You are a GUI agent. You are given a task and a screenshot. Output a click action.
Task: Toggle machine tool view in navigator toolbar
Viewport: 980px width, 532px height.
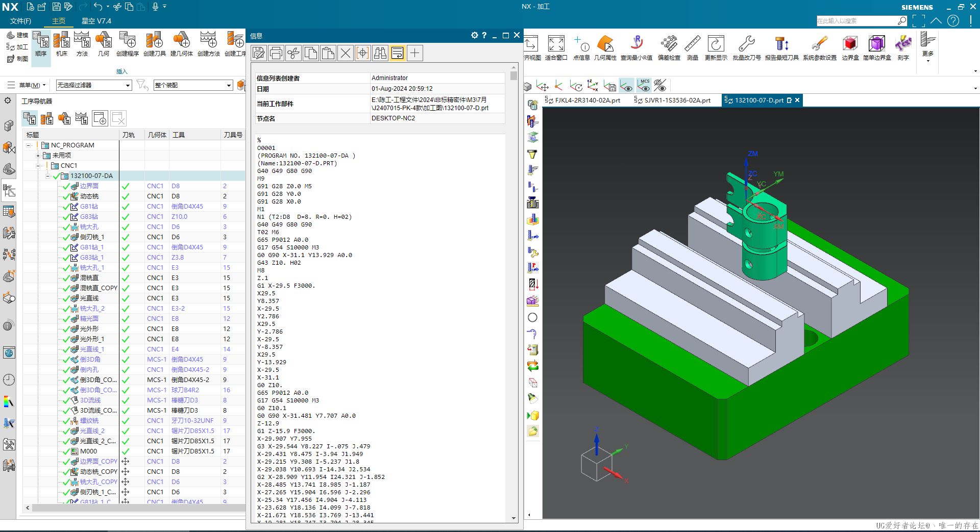(47, 119)
